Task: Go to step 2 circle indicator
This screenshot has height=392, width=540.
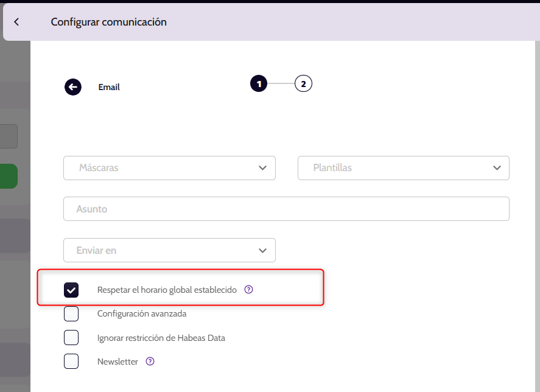Action: point(303,84)
